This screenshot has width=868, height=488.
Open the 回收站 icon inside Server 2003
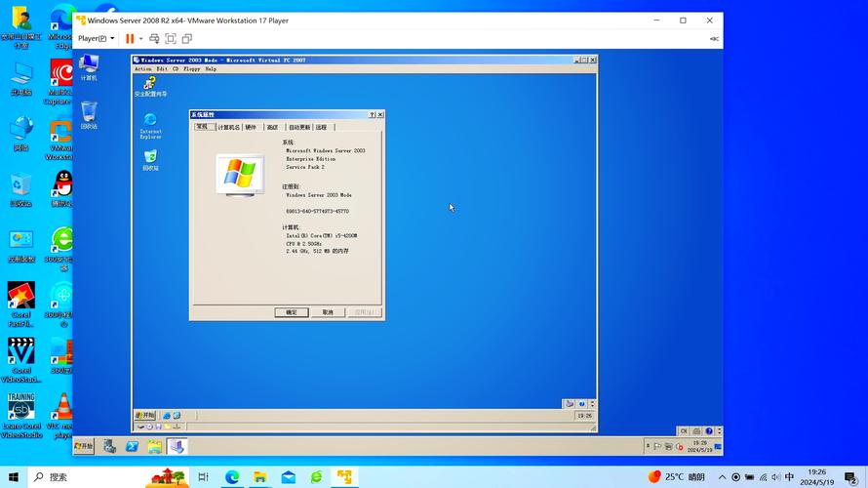pos(150,156)
